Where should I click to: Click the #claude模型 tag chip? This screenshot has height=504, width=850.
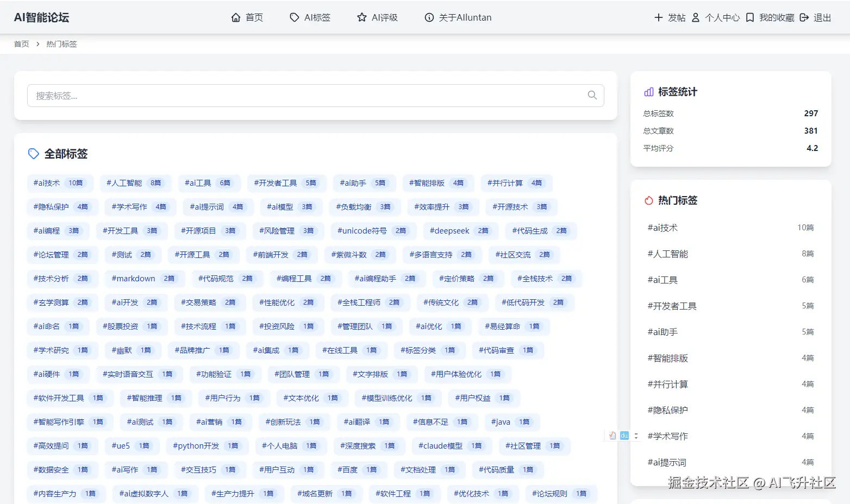click(452, 446)
